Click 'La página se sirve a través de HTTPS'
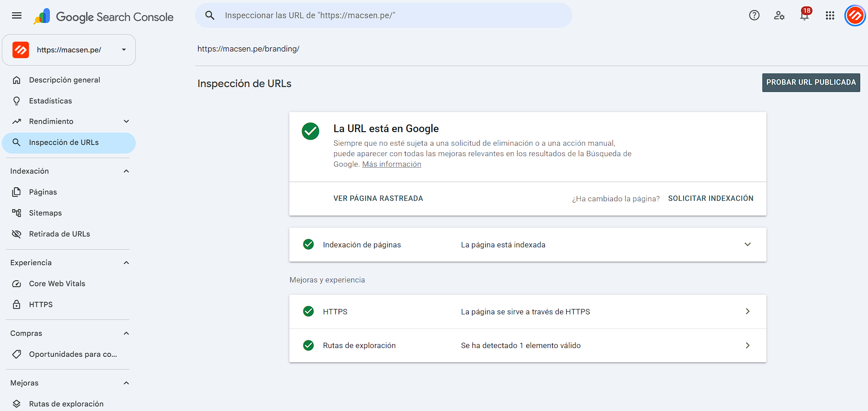Viewport: 868px width, 411px height. point(525,312)
